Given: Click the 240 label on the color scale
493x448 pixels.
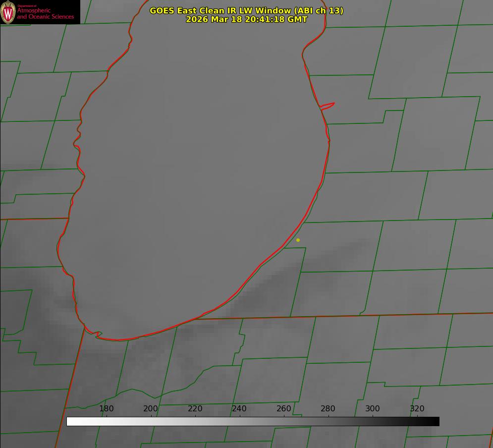Looking at the screenshot, I should tap(239, 409).
